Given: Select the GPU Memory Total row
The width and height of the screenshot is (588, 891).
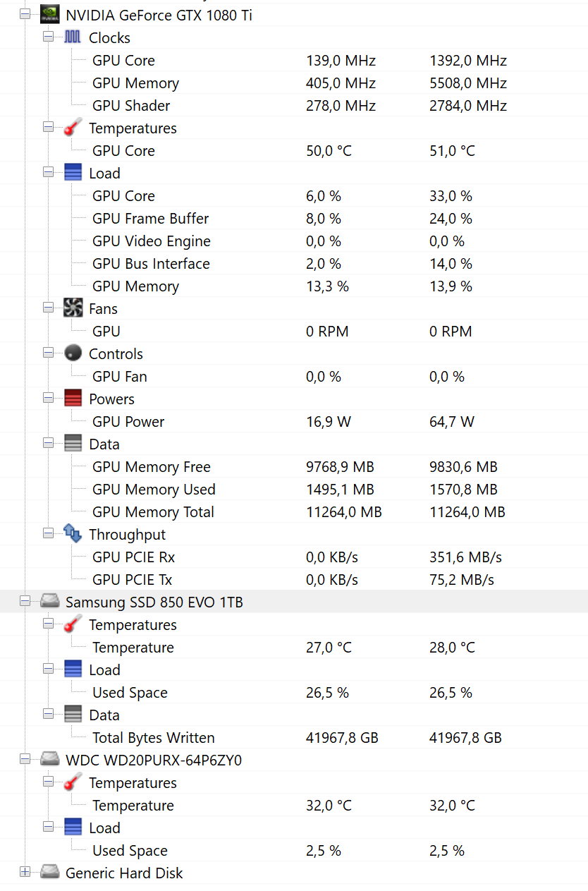Looking at the screenshot, I should coord(153,512).
